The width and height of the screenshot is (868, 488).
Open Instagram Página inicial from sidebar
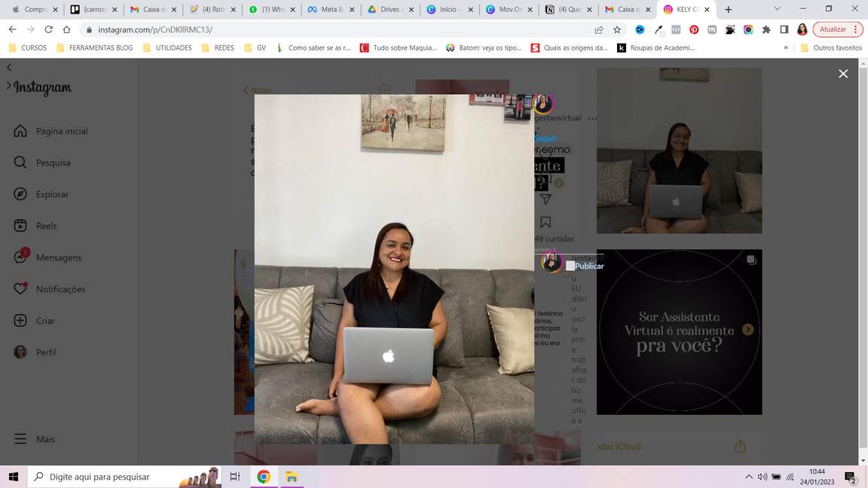click(61, 131)
